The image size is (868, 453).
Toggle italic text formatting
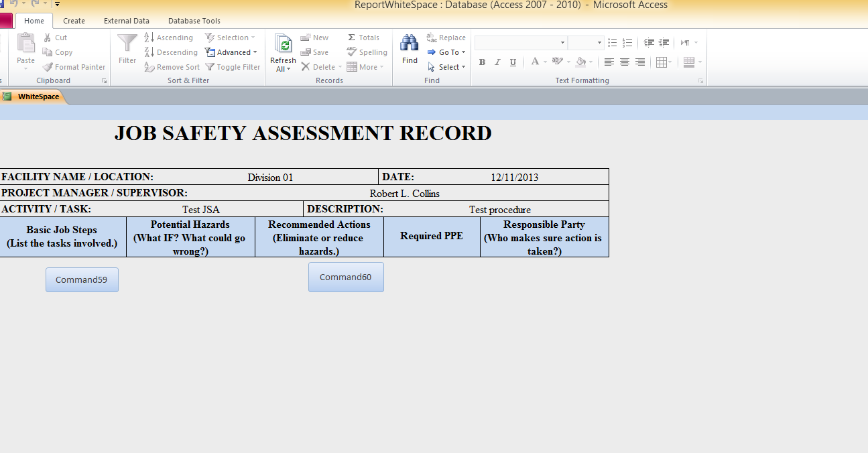pos(497,62)
